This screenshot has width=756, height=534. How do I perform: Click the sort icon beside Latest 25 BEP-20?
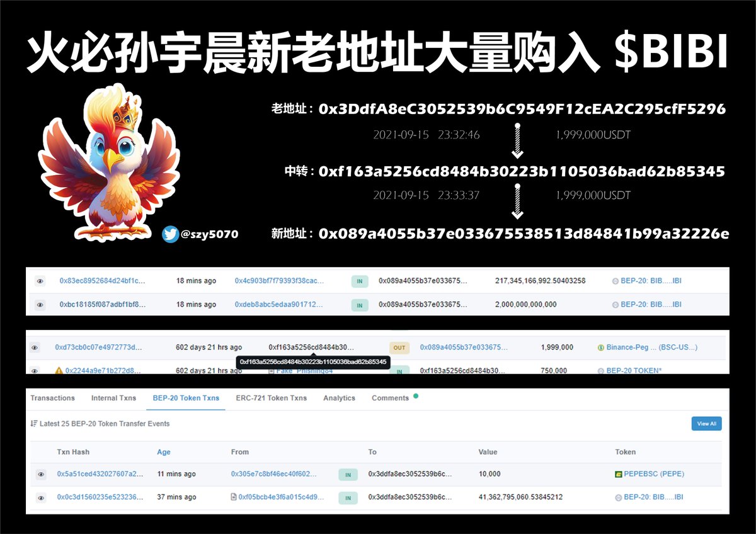coord(33,424)
